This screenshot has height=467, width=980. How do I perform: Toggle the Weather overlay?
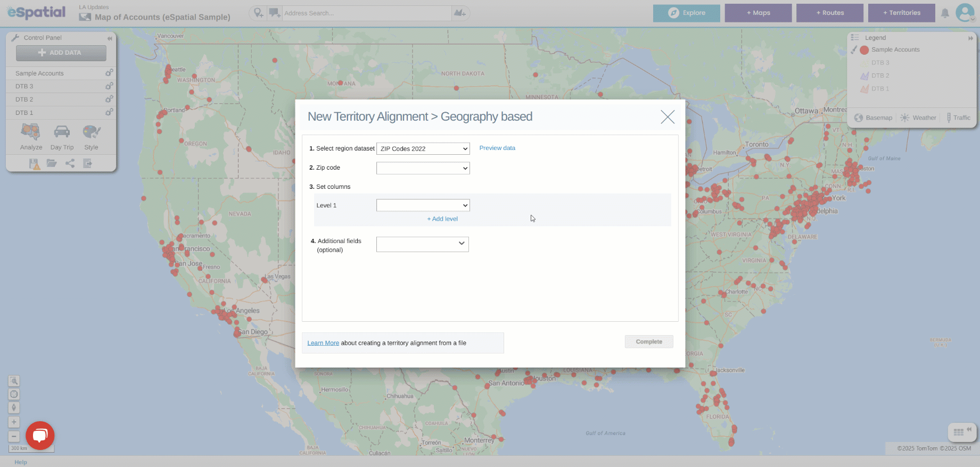tap(918, 118)
